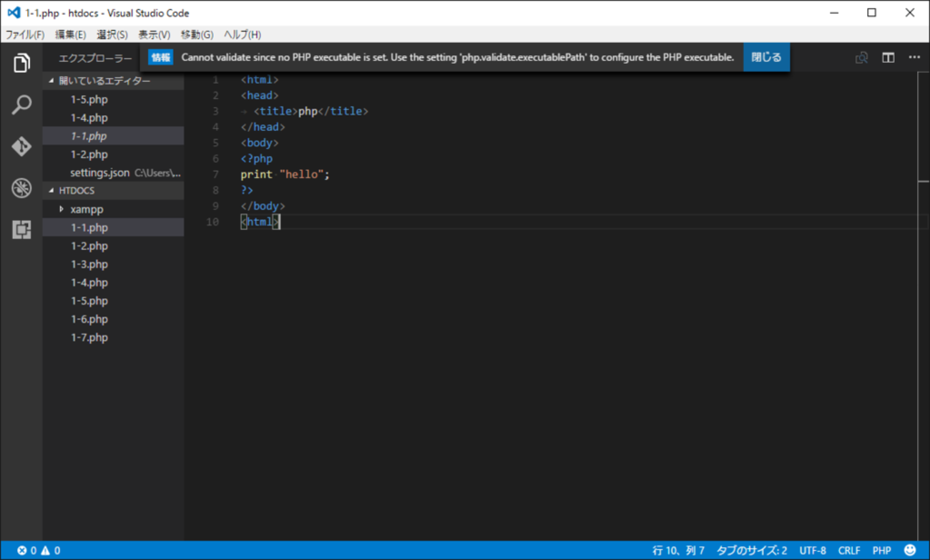This screenshot has height=560, width=930.
Task: Select PHP language mode in status bar
Action: [x=881, y=550]
